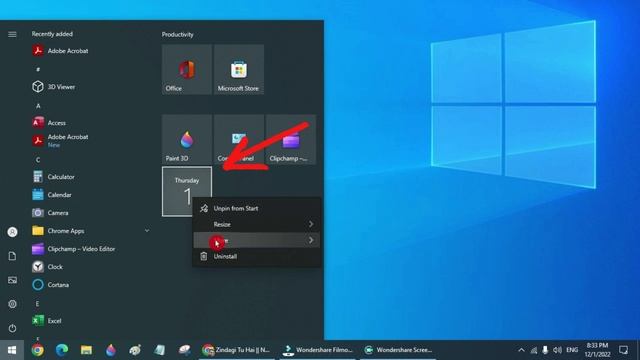Launch Clipchamp – Video Editor from list
The image size is (640, 360).
coord(73,249)
